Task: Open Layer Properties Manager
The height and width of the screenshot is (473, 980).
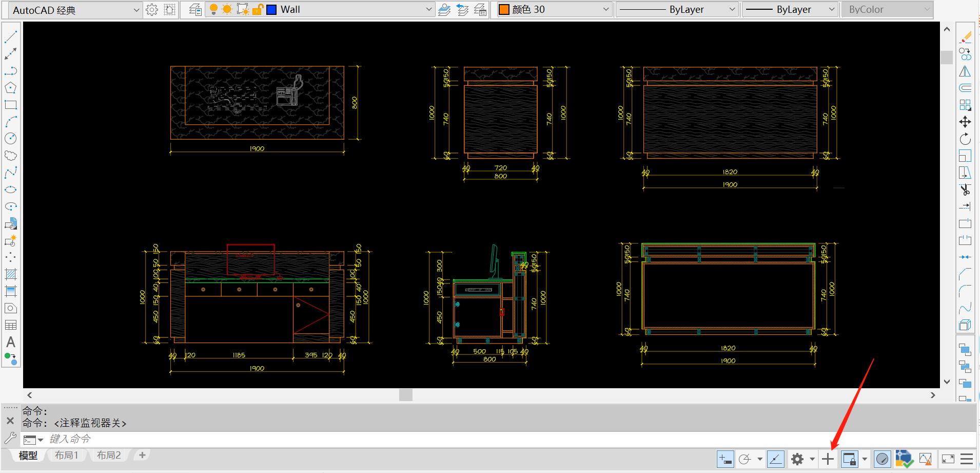Action: (195, 10)
